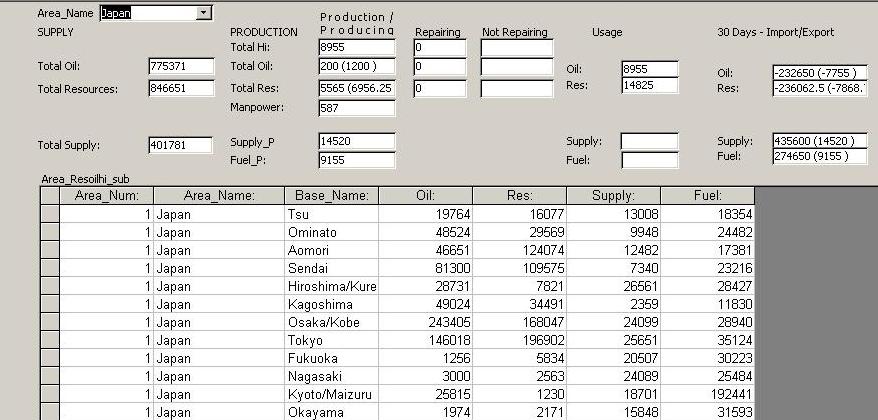Click the Base_Name cell Ominato
The height and width of the screenshot is (420, 878).
[x=331, y=232]
